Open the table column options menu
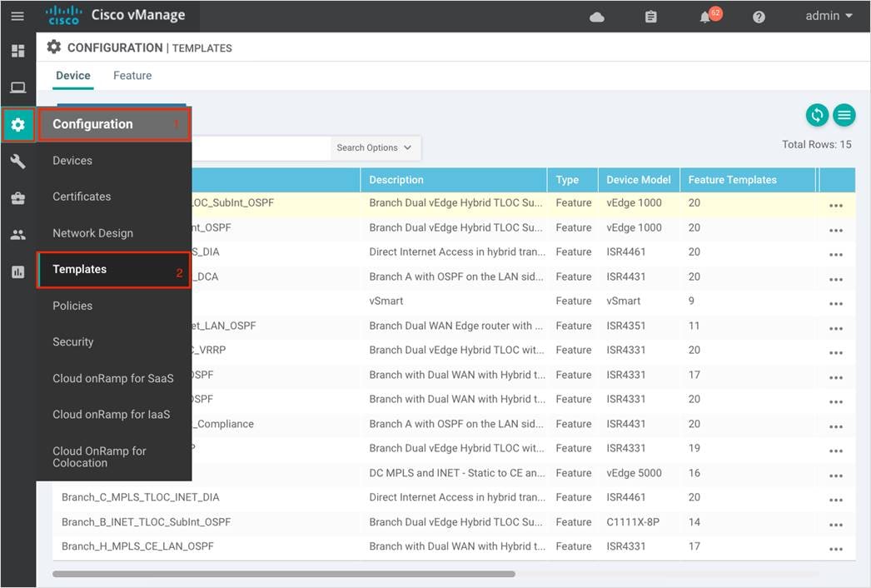 844,115
